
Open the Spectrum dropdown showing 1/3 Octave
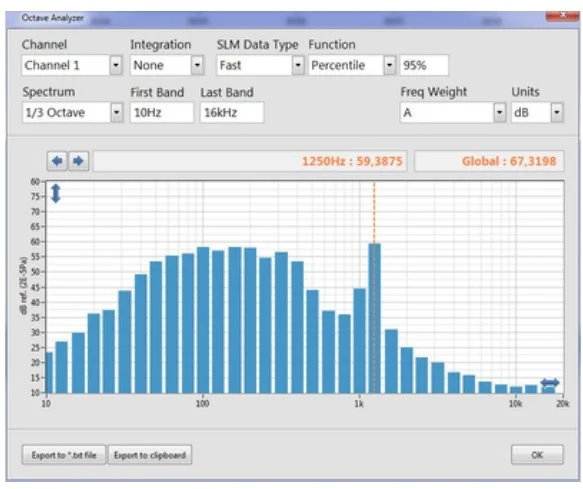117,112
